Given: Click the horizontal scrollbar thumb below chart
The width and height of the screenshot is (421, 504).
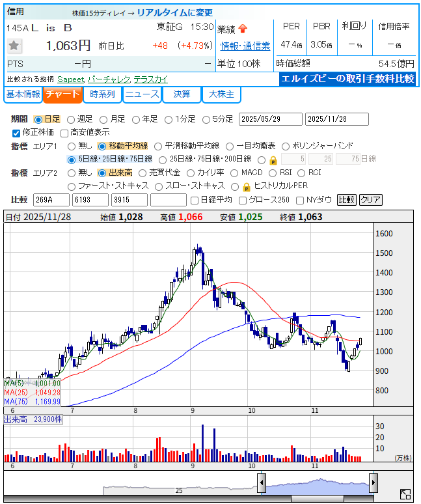Looking at the screenshot, I should (318, 499).
